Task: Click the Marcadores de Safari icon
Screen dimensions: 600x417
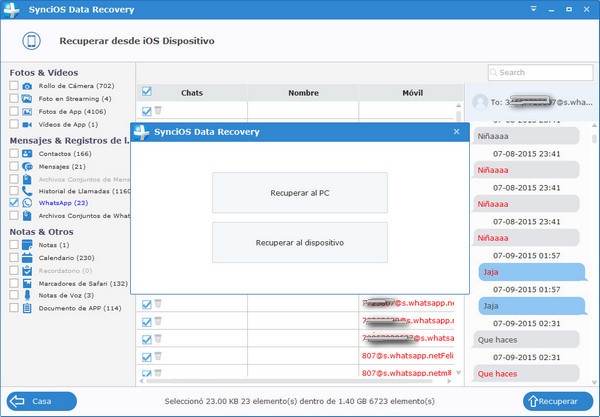Action: click(x=27, y=283)
